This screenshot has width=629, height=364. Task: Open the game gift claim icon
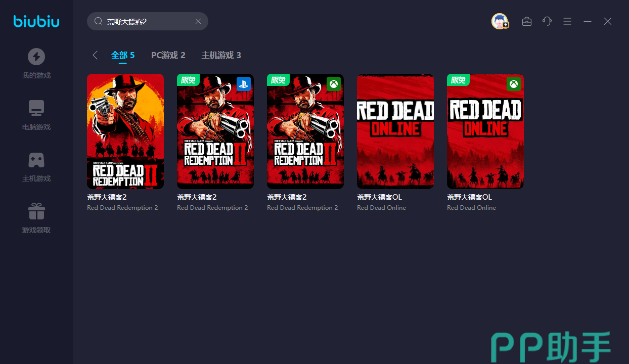tap(36, 211)
